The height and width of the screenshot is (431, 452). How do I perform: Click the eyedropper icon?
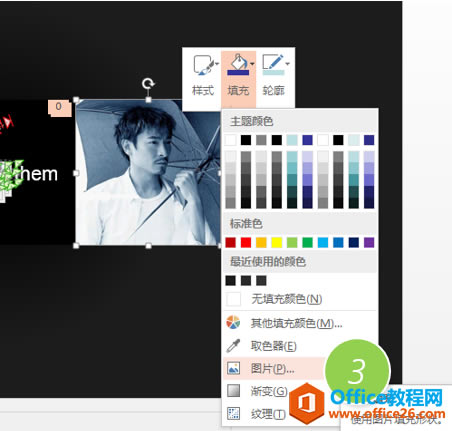click(233, 346)
